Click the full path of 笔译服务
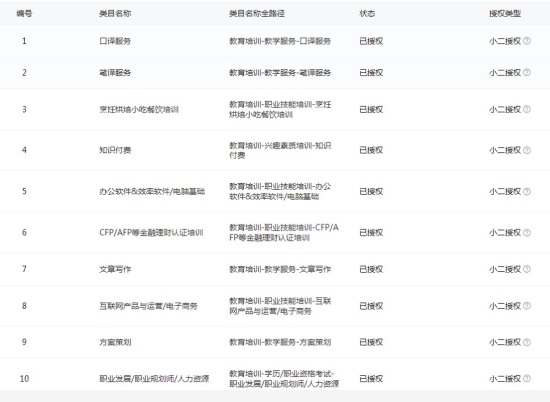 pos(280,73)
